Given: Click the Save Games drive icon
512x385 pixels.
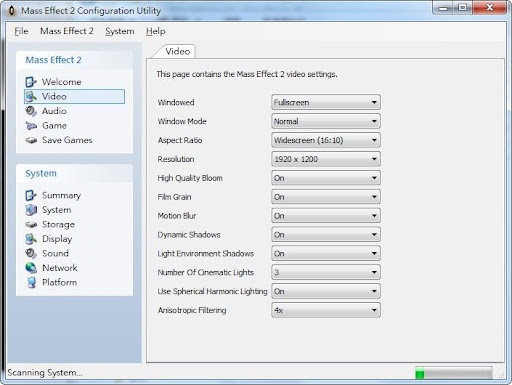Looking at the screenshot, I should point(31,140).
